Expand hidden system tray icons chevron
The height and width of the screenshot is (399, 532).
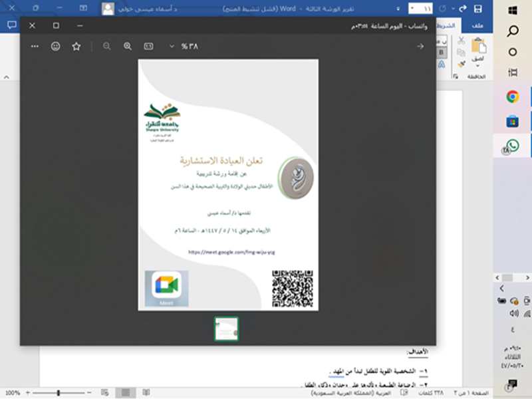(501, 289)
